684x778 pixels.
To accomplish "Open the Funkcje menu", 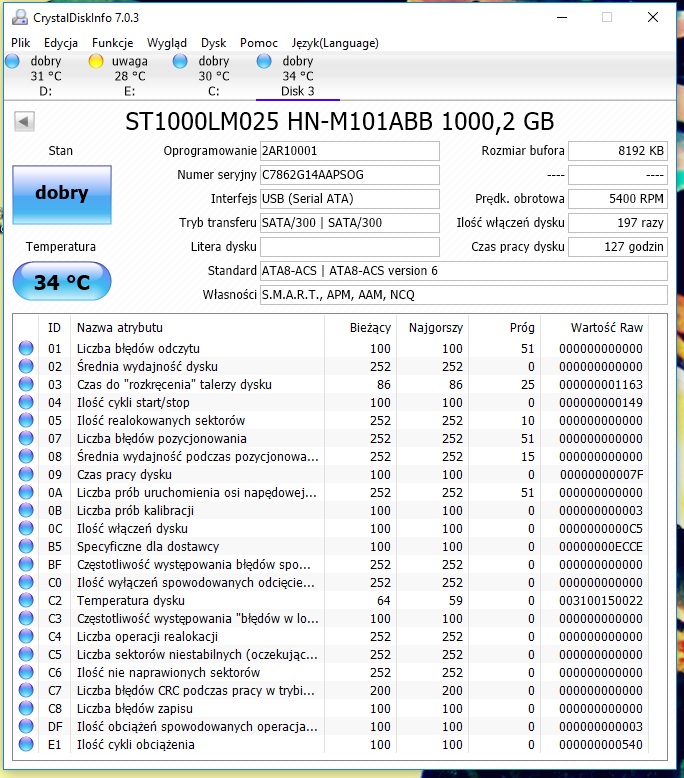I will pos(113,43).
